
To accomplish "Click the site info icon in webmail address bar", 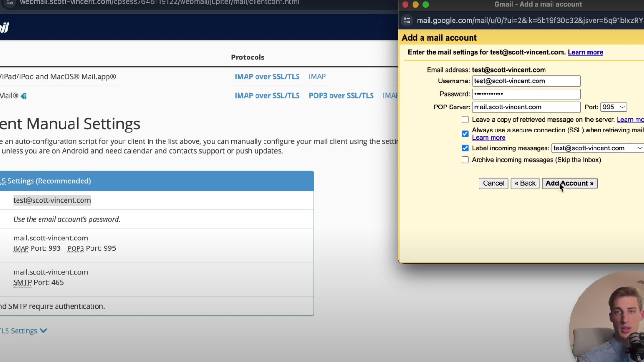I will pyautogui.click(x=9, y=2).
